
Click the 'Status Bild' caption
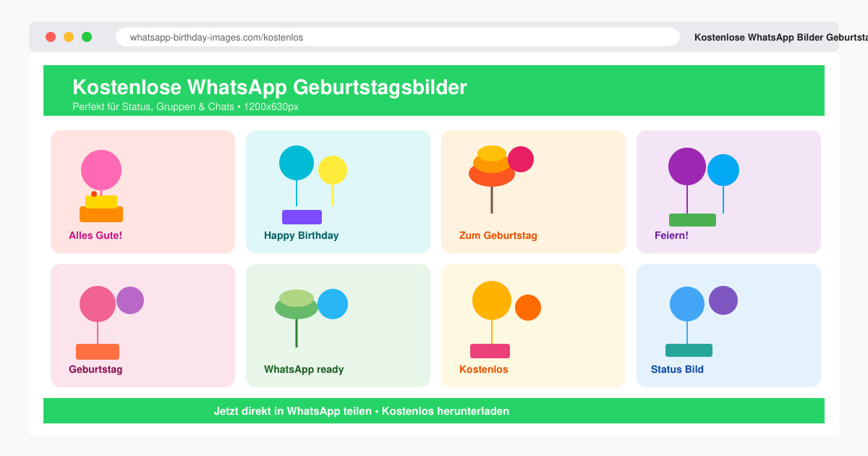[x=677, y=369]
